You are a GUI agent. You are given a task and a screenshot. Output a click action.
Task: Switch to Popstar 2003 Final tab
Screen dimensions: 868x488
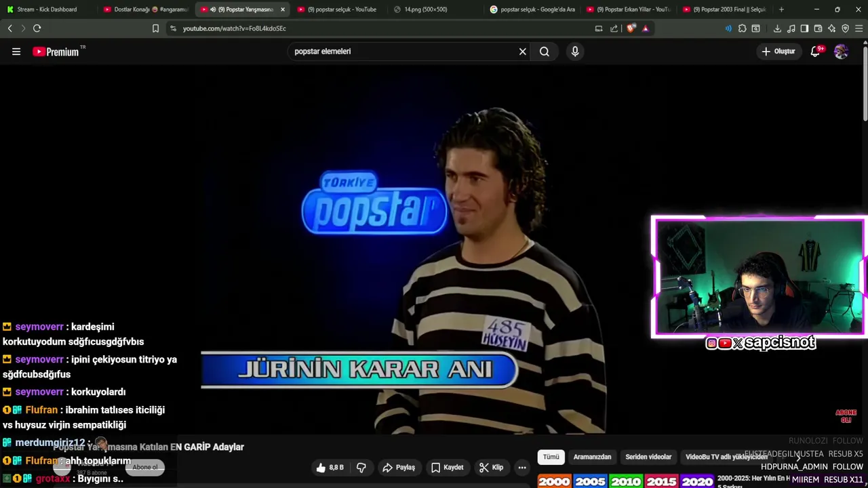pos(725,9)
